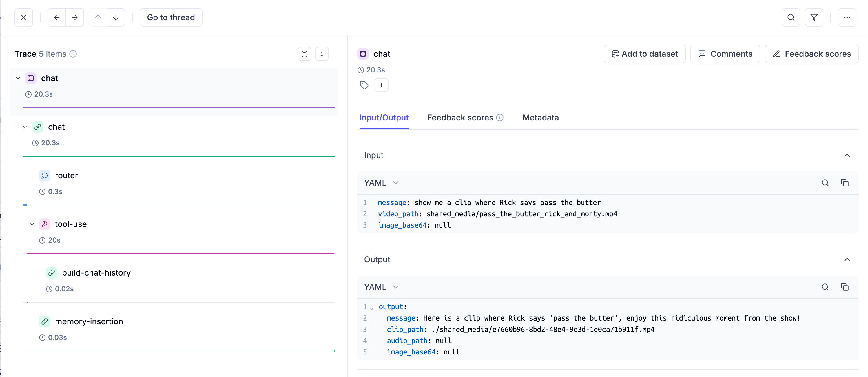Open the Feedback scores tab

[460, 118]
